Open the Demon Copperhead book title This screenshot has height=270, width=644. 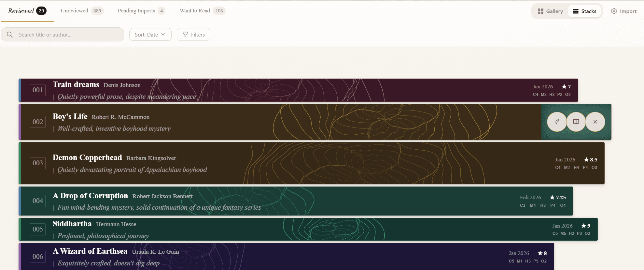coord(87,157)
